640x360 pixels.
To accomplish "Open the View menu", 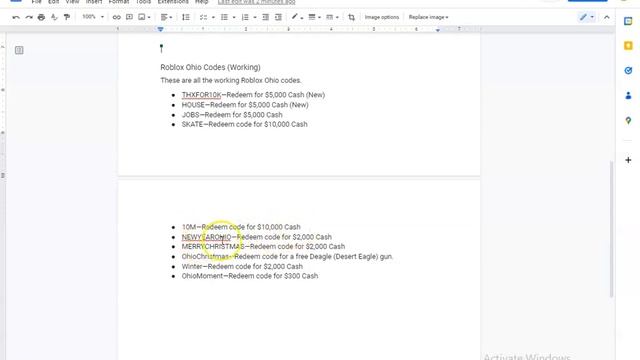I will tap(72, 2).
